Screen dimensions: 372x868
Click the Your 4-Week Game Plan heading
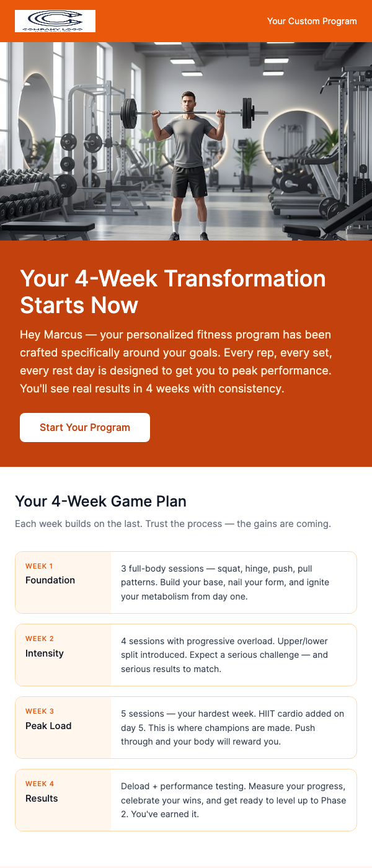click(100, 502)
